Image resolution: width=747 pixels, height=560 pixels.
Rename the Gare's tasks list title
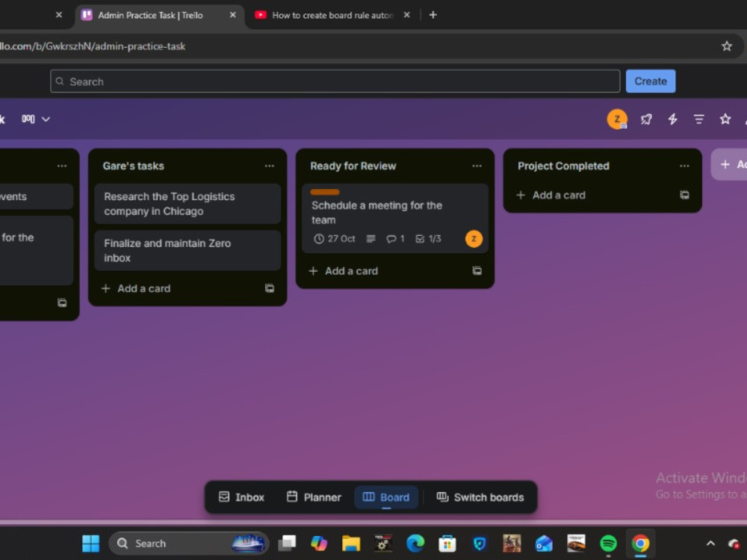coord(134,166)
